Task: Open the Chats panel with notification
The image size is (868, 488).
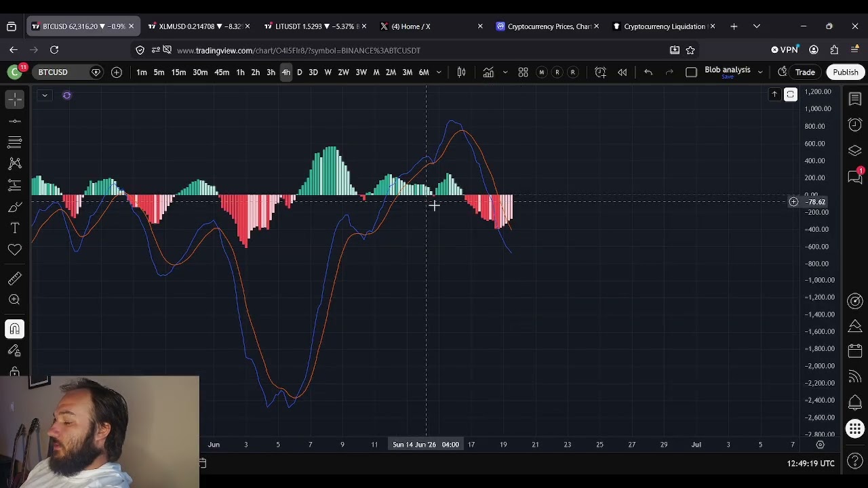Action: [855, 176]
